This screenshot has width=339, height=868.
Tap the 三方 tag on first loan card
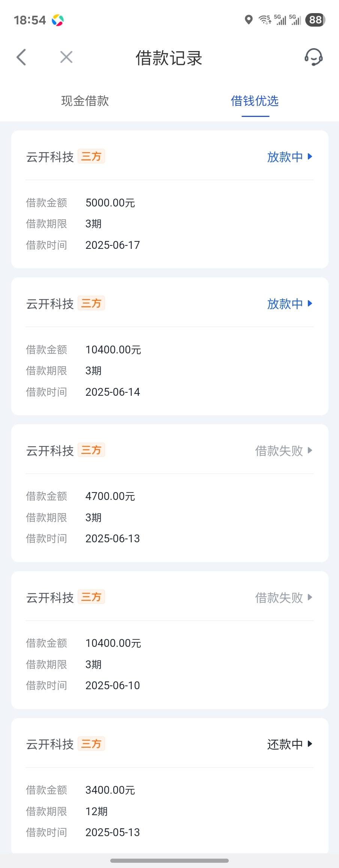91,156
